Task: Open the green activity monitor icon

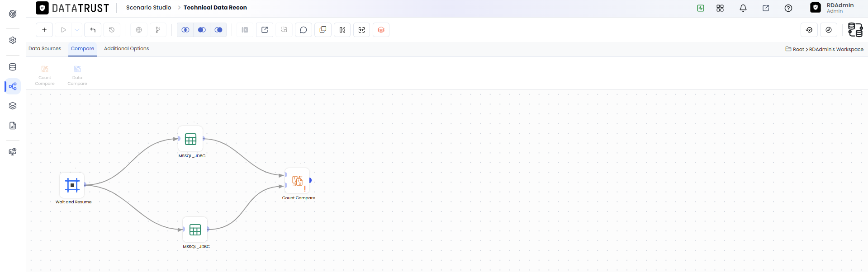Action: click(x=701, y=8)
